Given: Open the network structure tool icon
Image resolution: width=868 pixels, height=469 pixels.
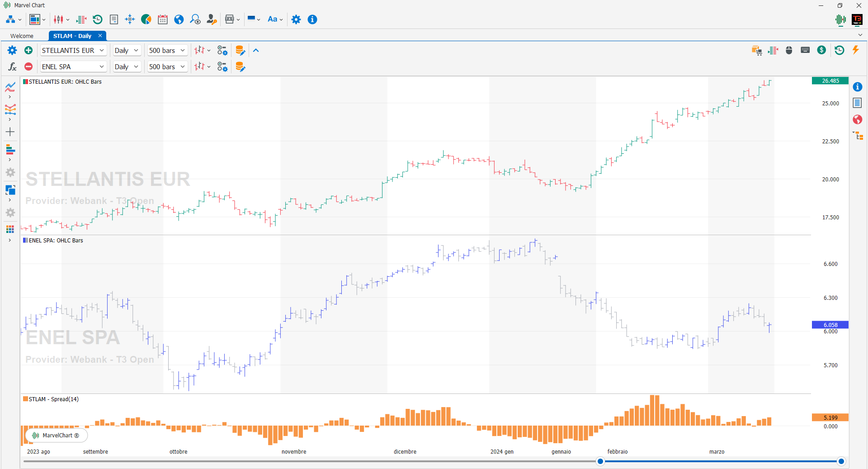Looking at the screenshot, I should [10, 19].
